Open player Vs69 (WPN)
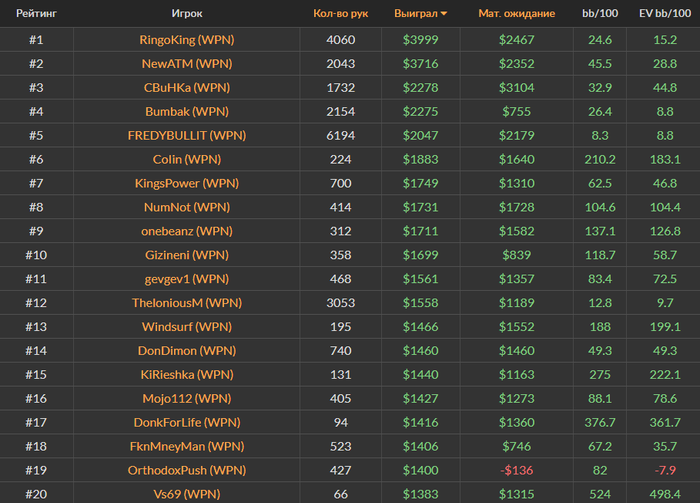The height and width of the screenshot is (503, 700). (x=187, y=494)
